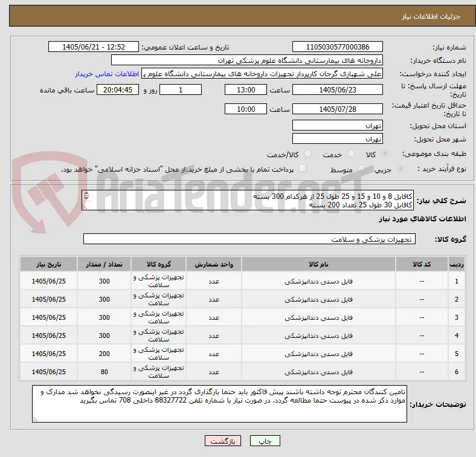476x457 pixels.
Task: Click the price validity time 10:00
Action: pyautogui.click(x=246, y=109)
